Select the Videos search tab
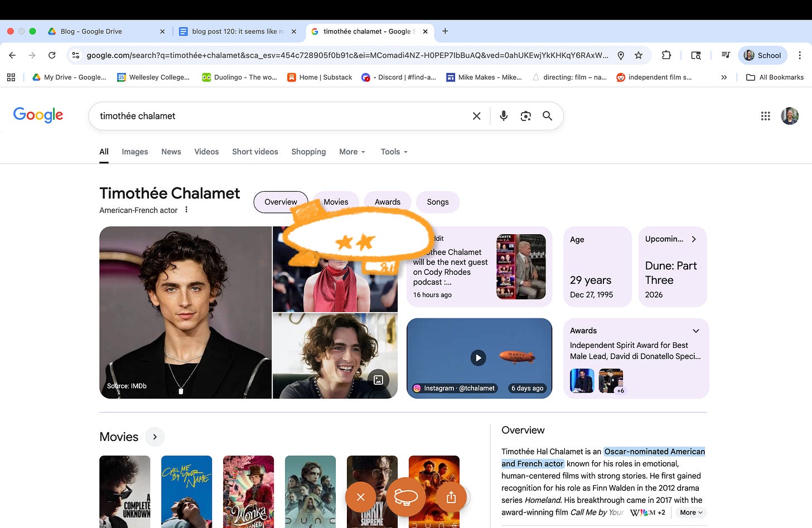Viewport: 812px width, 528px height. coord(206,152)
